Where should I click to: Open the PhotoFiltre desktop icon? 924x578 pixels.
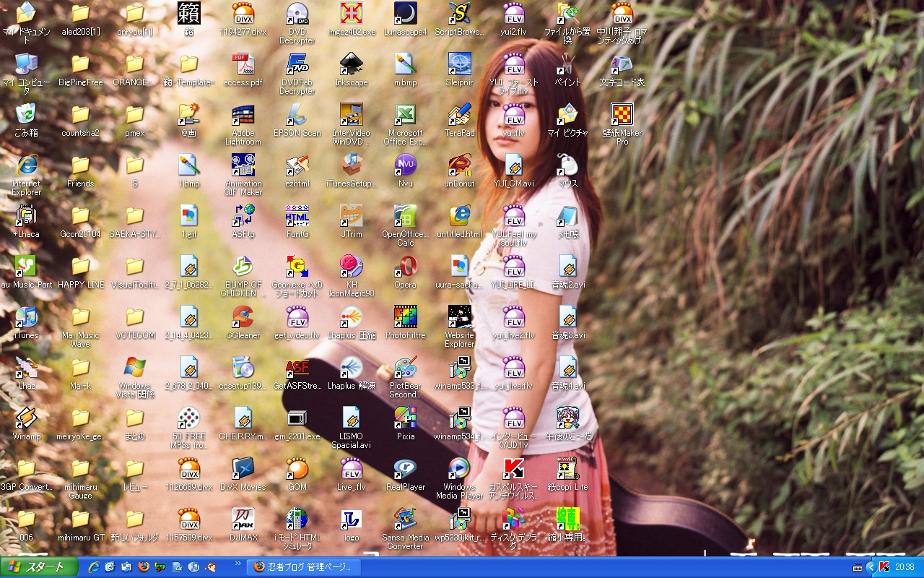(x=405, y=318)
